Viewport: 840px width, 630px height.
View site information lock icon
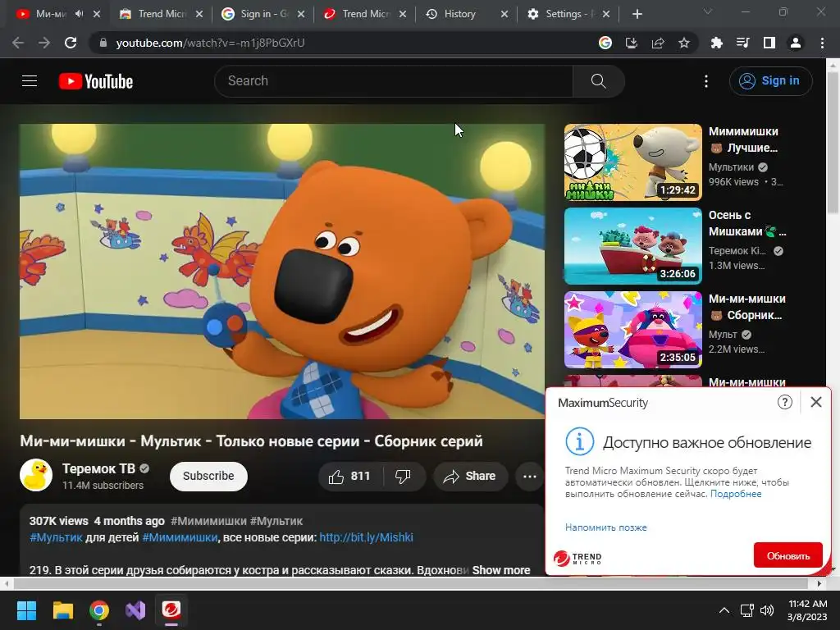[x=104, y=43]
